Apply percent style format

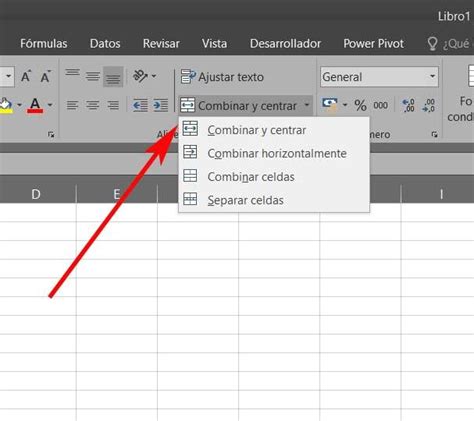coord(360,105)
